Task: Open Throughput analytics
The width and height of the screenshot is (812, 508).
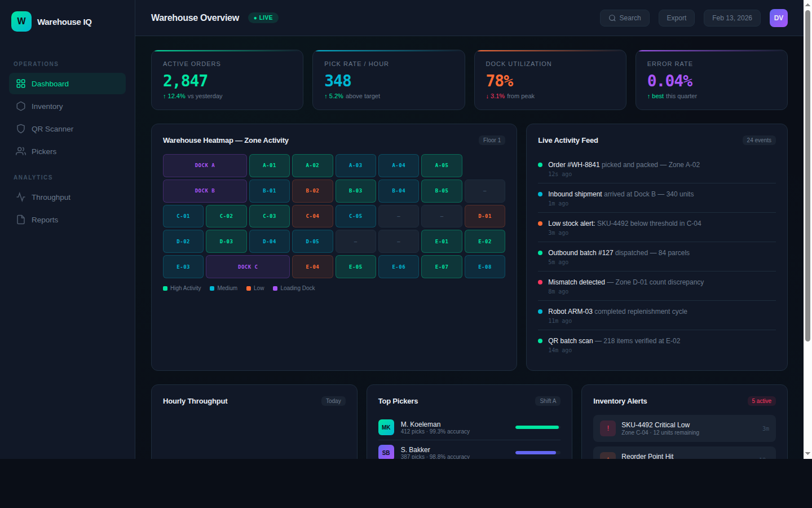Action: click(67, 197)
